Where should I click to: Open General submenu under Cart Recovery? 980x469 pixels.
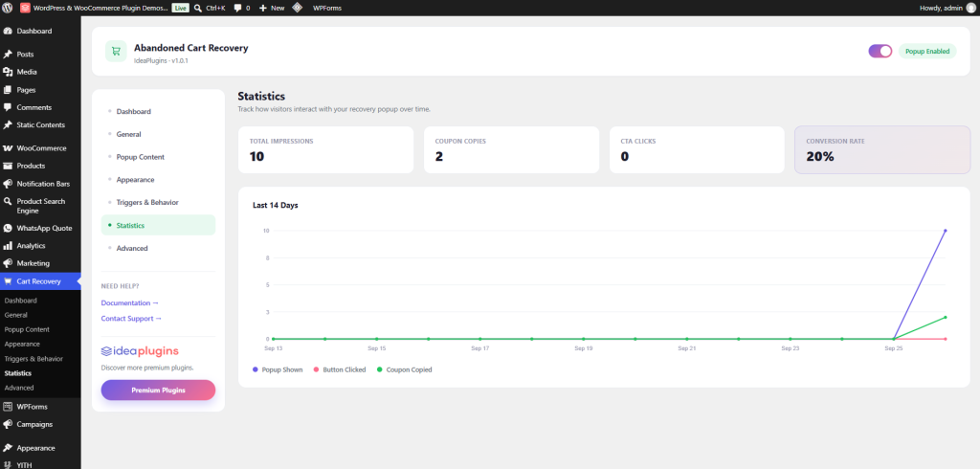[x=15, y=315]
